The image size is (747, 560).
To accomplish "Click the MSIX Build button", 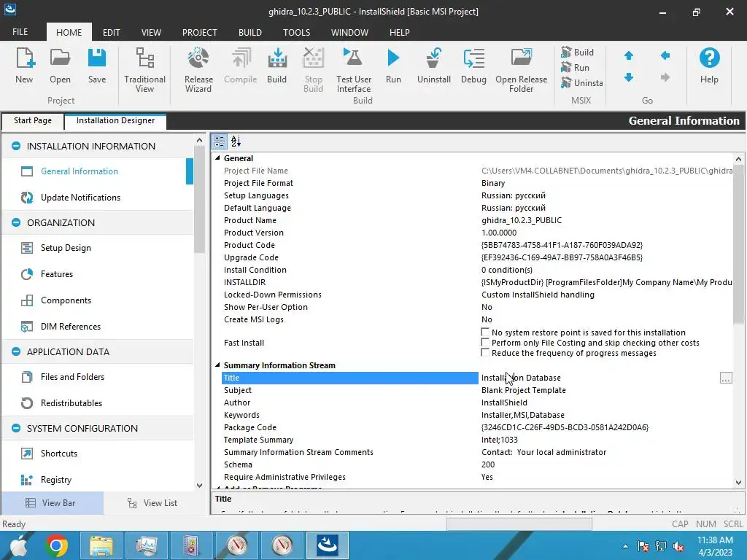I will 578,52.
